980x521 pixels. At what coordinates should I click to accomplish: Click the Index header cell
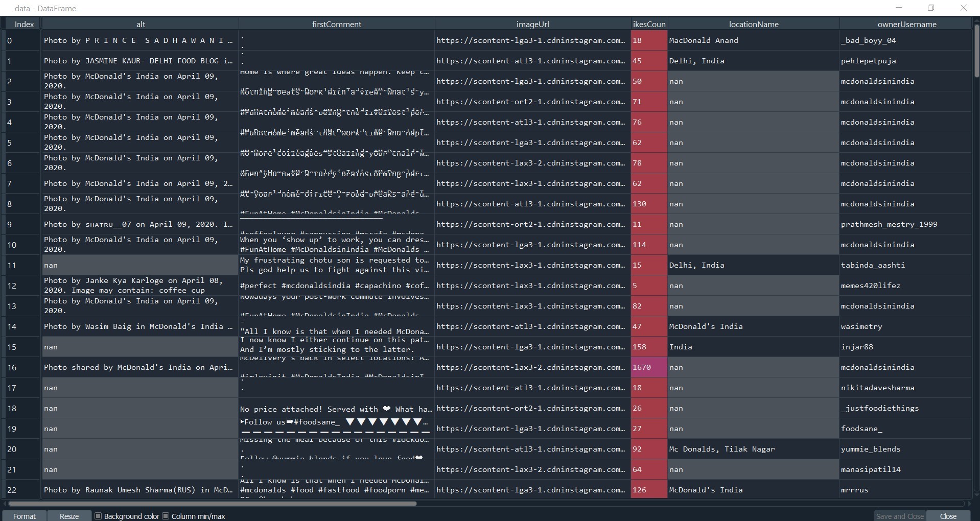tap(24, 24)
